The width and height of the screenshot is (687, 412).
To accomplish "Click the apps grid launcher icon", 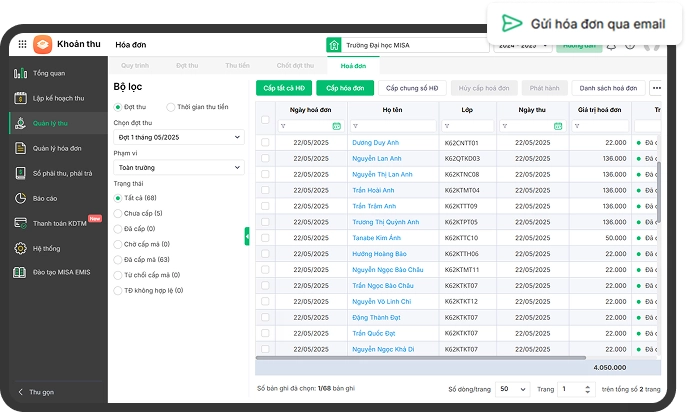I will pyautogui.click(x=21, y=45).
